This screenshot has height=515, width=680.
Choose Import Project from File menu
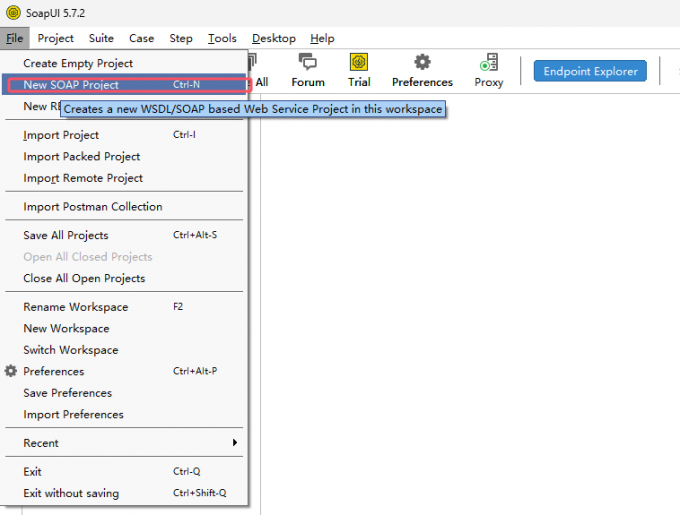pyautogui.click(x=124, y=135)
